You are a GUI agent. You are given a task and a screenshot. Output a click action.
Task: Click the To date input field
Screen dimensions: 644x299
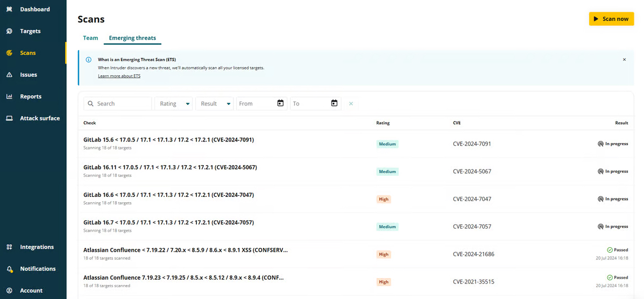315,103
